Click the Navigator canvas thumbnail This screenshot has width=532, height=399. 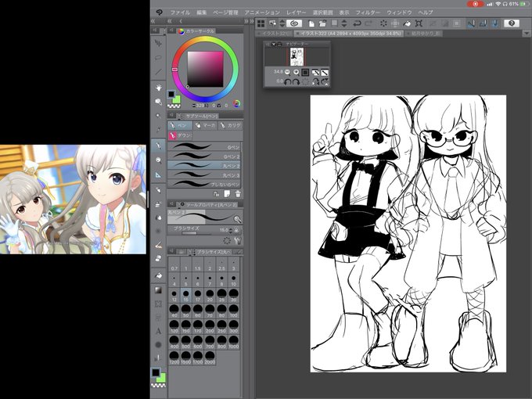pos(297,56)
